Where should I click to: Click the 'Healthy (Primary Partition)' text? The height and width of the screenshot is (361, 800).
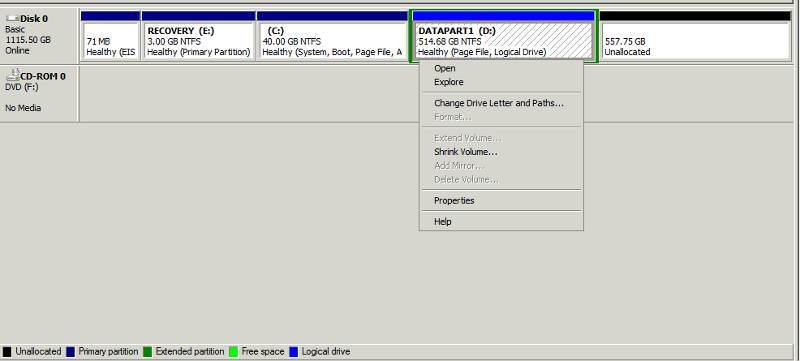pyautogui.click(x=199, y=52)
